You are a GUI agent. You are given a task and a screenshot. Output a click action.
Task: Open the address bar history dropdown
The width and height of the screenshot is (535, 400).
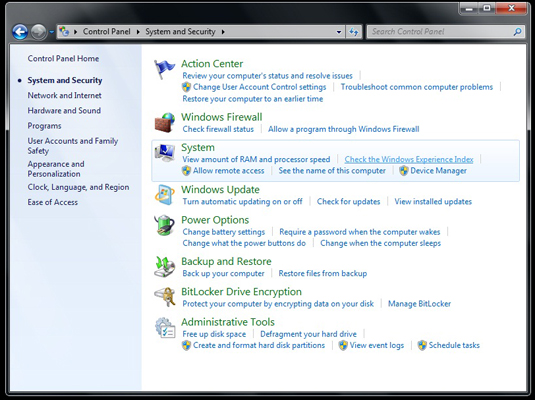(339, 32)
